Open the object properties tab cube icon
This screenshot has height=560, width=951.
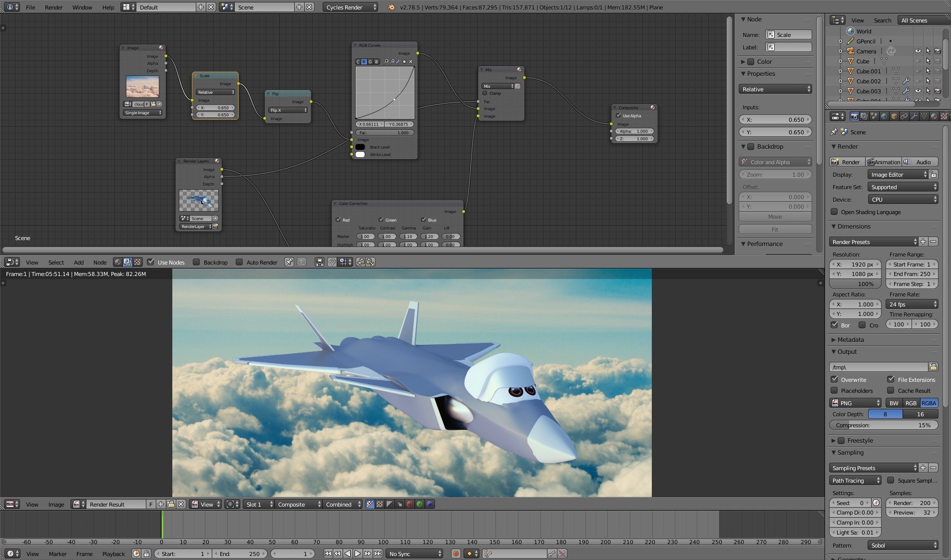(894, 116)
